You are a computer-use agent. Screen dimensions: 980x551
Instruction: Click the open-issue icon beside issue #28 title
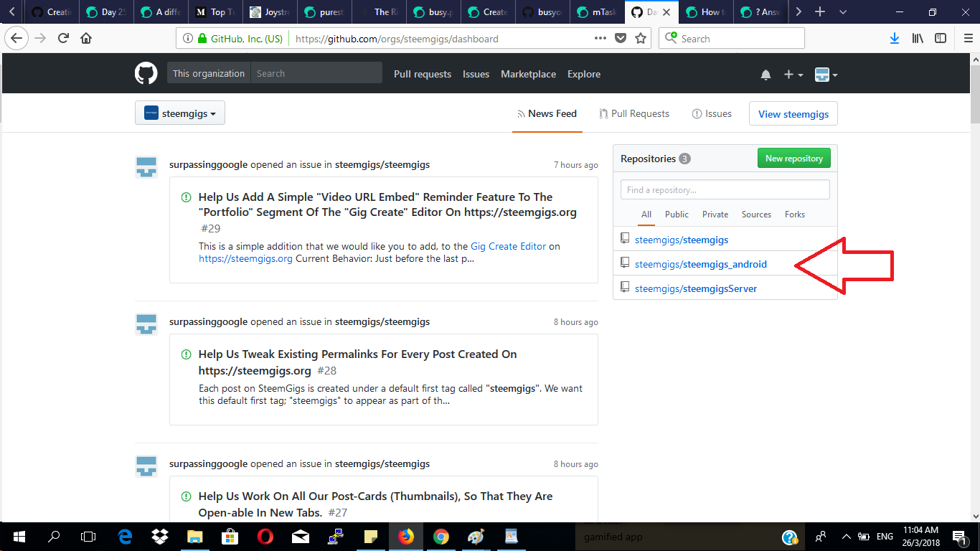(187, 354)
